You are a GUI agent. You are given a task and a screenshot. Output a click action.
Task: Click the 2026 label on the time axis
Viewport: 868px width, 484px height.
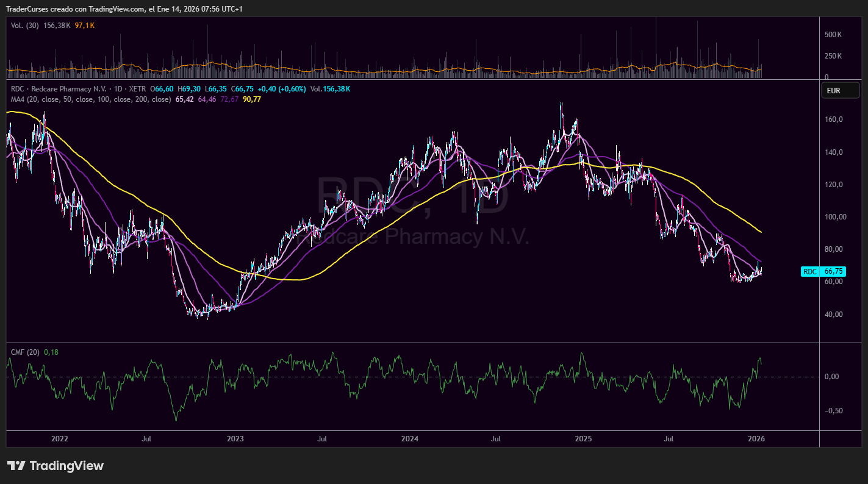coord(757,438)
